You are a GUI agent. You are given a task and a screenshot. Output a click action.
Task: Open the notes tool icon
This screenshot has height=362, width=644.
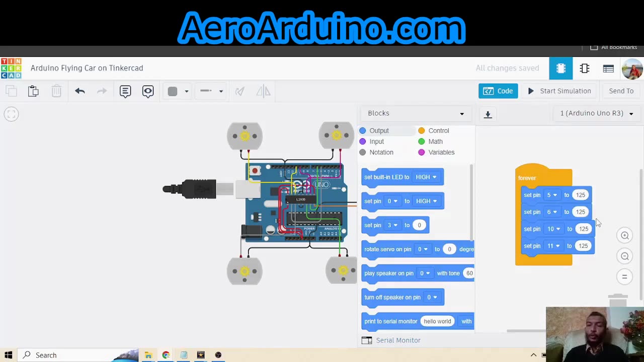[125, 91]
